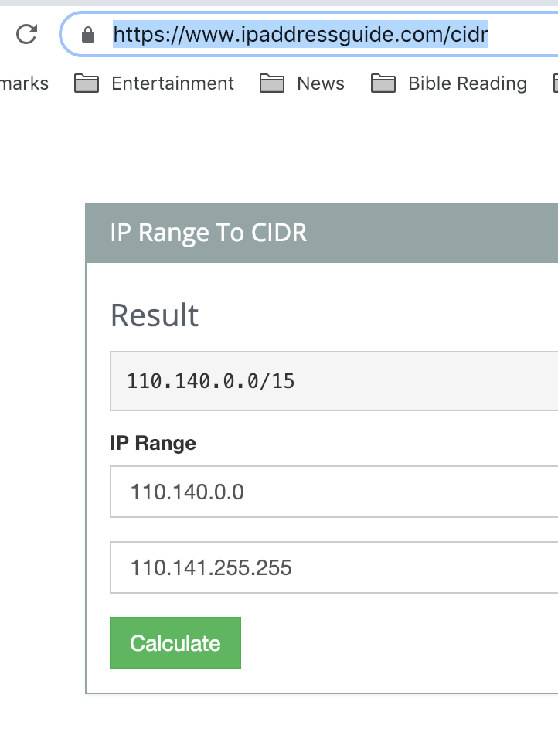This screenshot has height=756, width=558.
Task: Select the 110.141.255.255 end IP field
Action: (x=334, y=567)
